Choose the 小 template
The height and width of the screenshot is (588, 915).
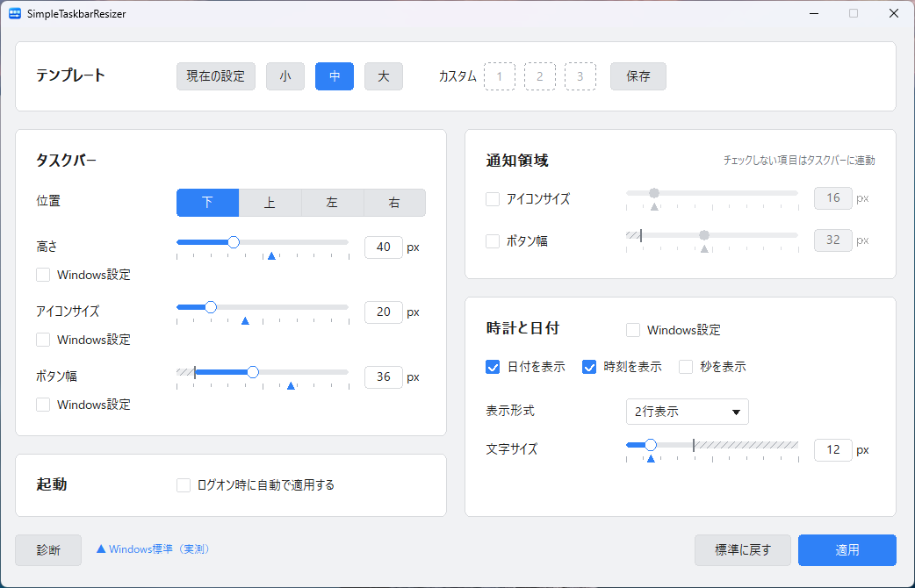tap(285, 76)
